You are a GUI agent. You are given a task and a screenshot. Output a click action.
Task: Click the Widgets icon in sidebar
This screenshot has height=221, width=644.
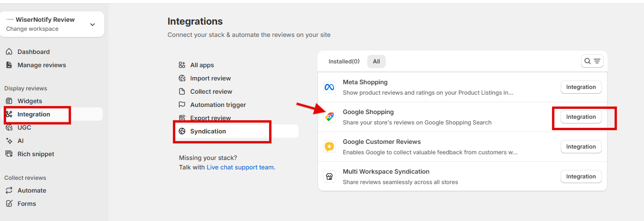[9, 101]
